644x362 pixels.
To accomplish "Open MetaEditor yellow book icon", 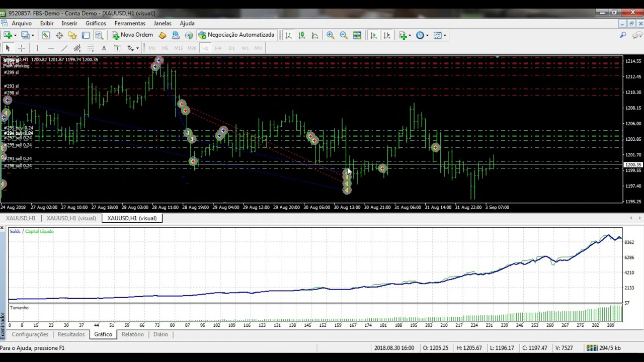I will [162, 35].
